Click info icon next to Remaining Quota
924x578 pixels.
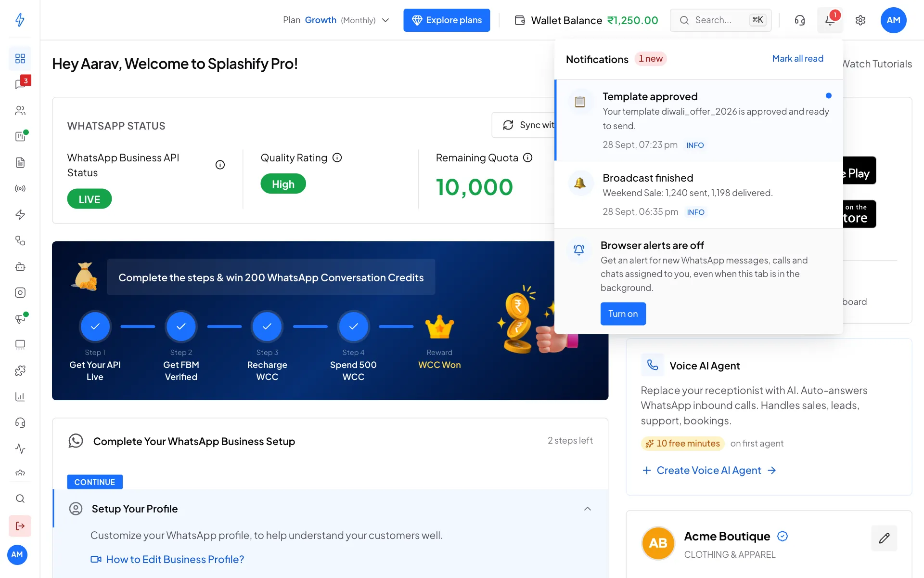[528, 158]
